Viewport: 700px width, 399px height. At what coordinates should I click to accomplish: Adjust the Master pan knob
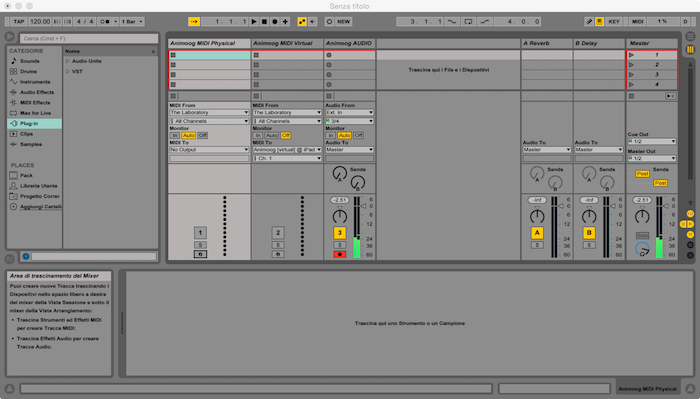[x=642, y=217]
